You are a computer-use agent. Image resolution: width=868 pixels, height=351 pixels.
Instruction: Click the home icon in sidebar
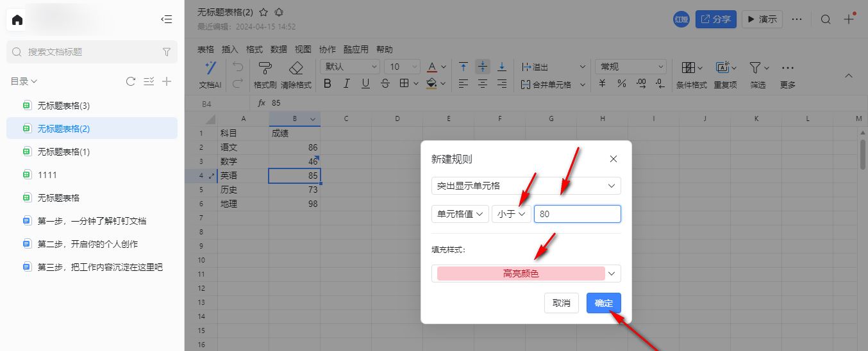(x=17, y=20)
